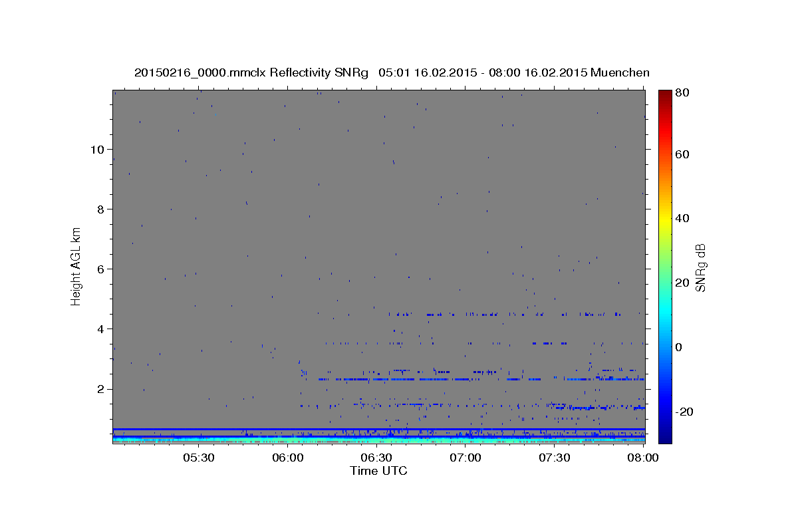Click the colorbar value 80
The height and width of the screenshot is (532, 798).
(682, 92)
